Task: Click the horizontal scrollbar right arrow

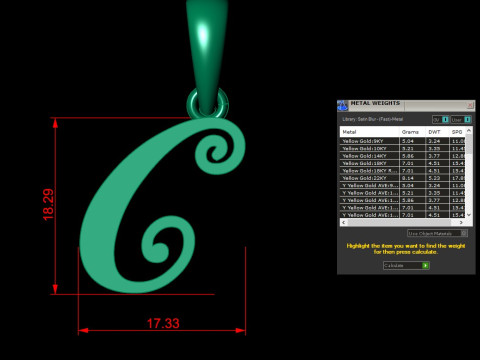Action: tap(461, 222)
